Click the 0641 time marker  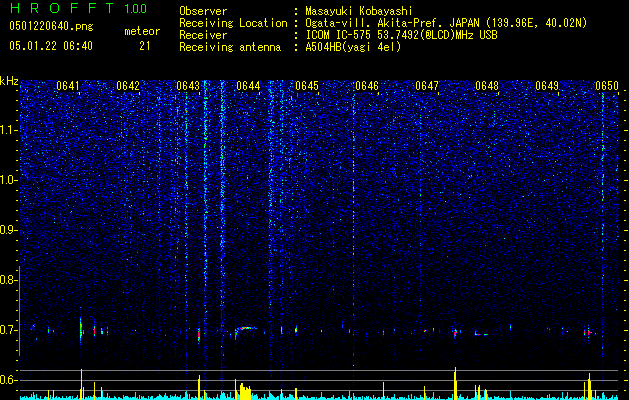68,86
